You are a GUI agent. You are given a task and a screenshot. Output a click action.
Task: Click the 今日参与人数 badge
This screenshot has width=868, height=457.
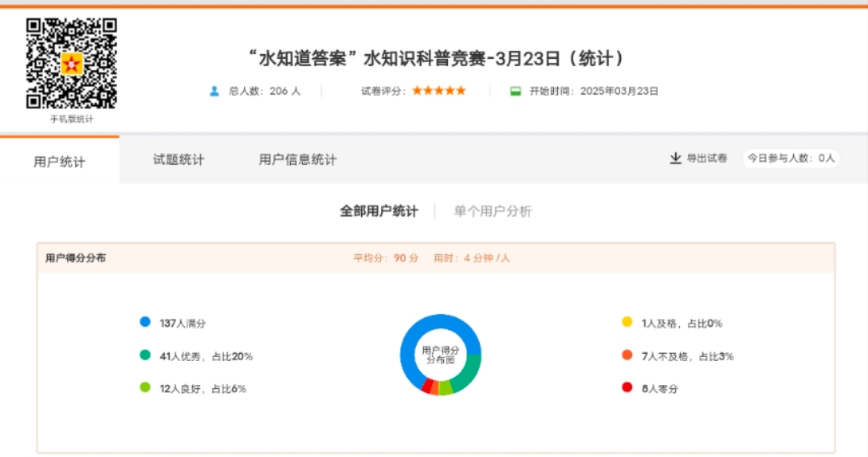point(790,158)
